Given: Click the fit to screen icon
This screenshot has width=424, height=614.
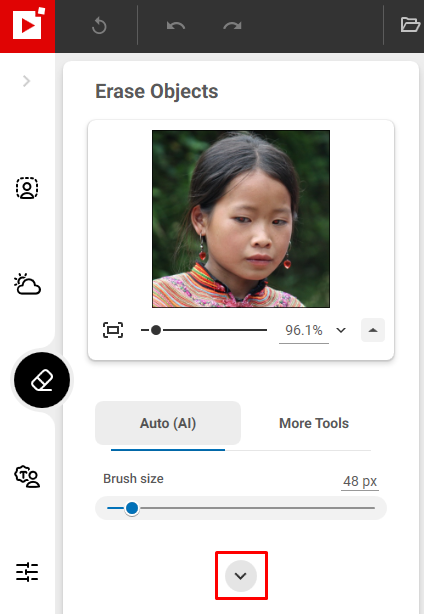Looking at the screenshot, I should tap(113, 330).
